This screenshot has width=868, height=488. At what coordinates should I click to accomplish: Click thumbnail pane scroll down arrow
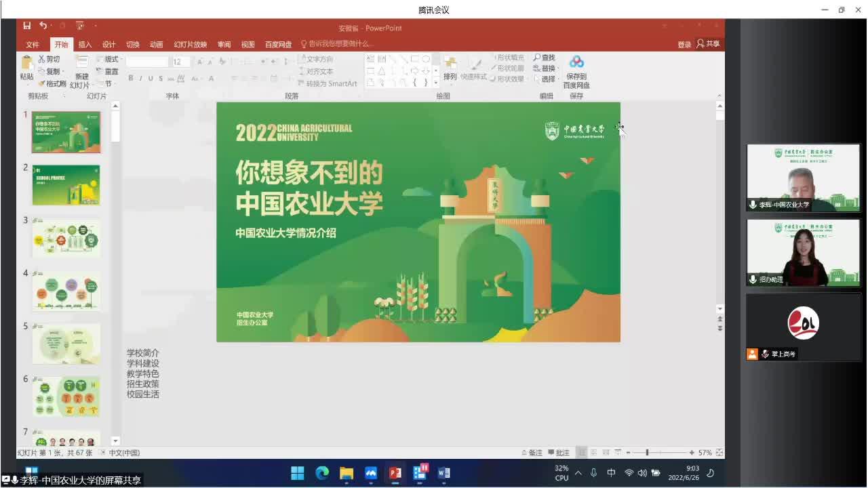click(x=115, y=441)
